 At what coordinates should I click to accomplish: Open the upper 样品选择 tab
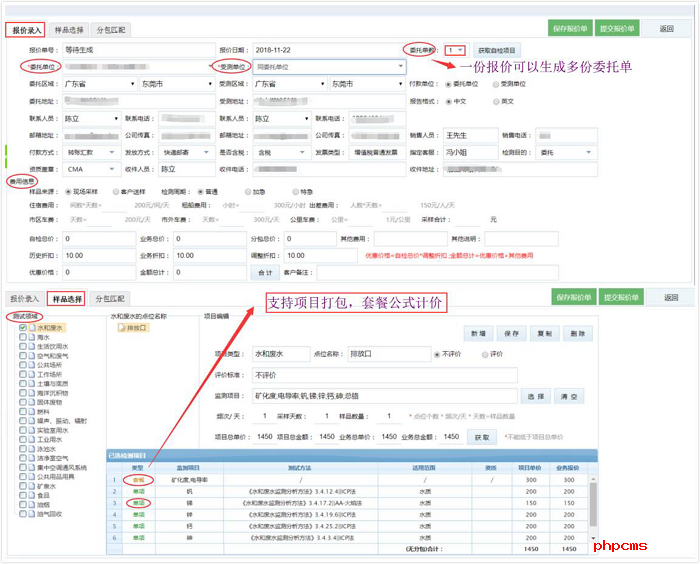tap(68, 30)
